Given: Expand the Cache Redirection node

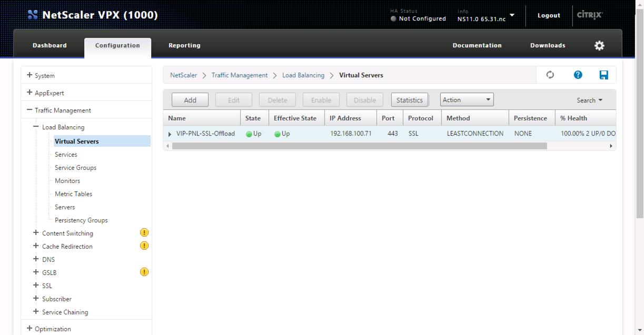Looking at the screenshot, I should (x=36, y=246).
